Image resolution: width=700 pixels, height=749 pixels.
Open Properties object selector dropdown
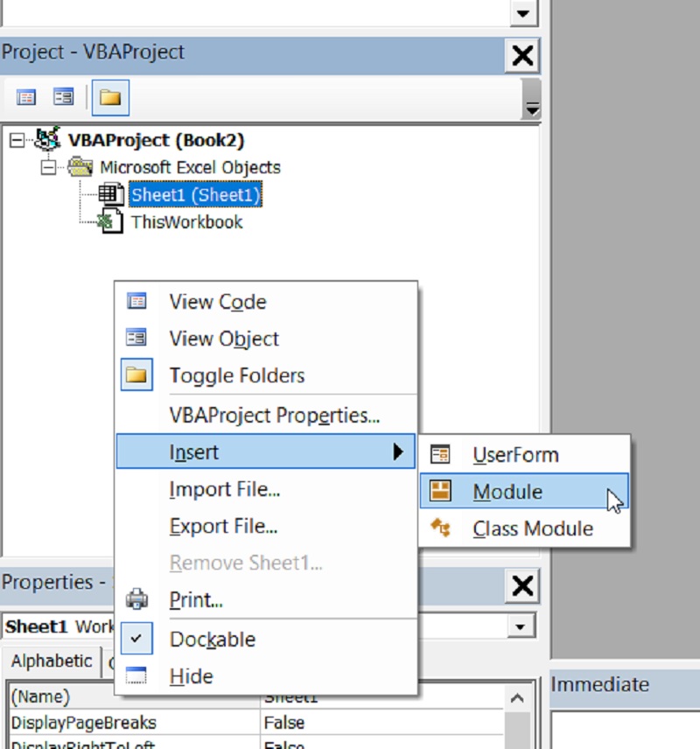tap(522, 626)
